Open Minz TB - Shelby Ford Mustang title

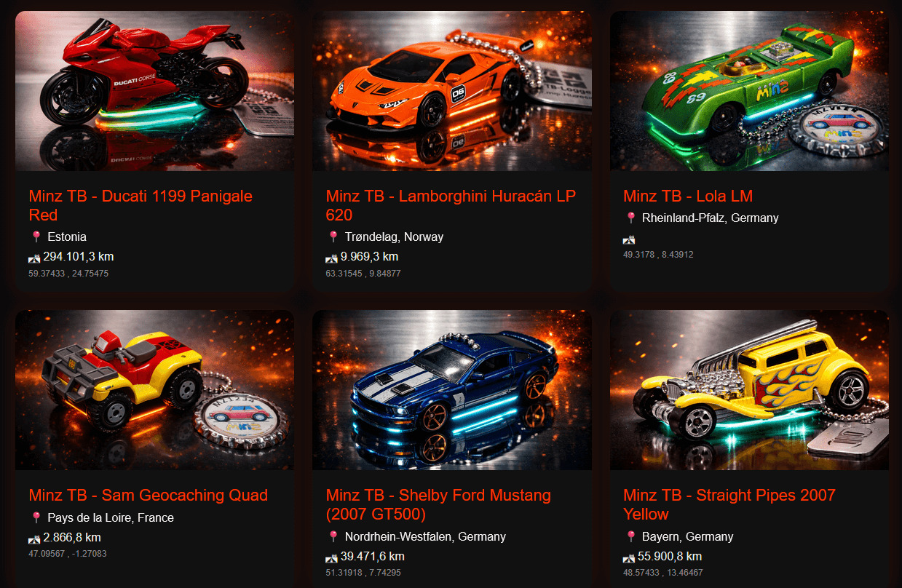tap(438, 504)
